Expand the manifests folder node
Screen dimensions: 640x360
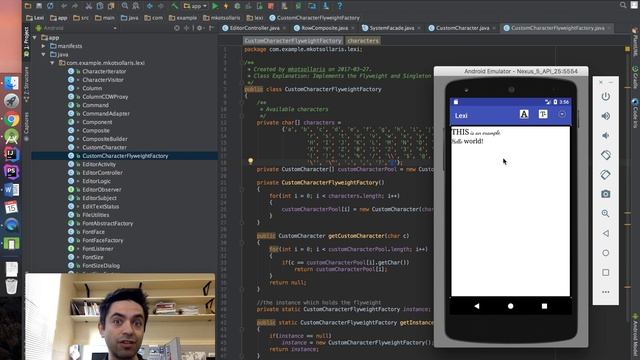coord(44,46)
